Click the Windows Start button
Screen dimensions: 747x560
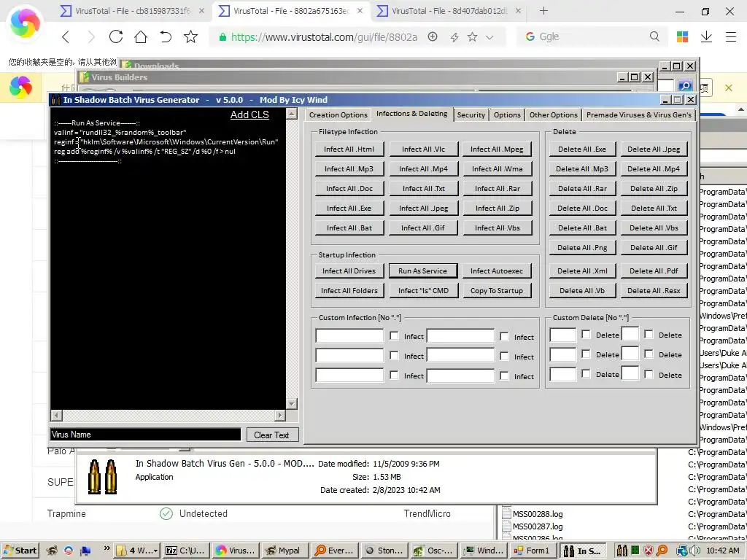(20, 551)
